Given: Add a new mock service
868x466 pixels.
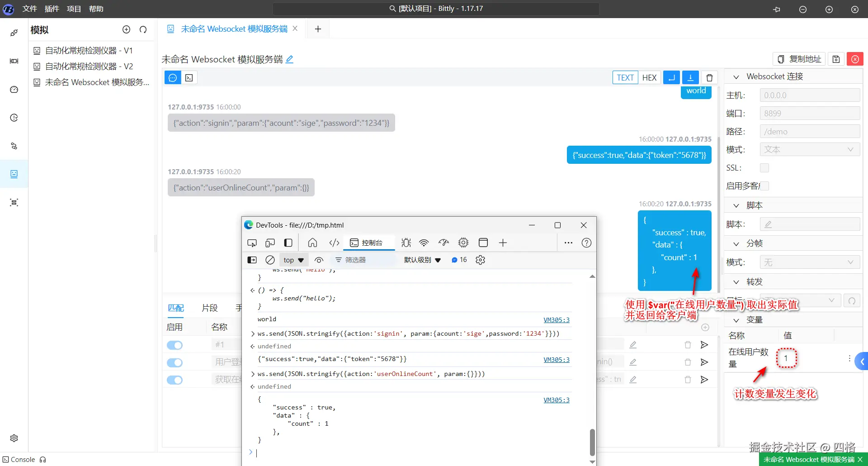Looking at the screenshot, I should coord(126,29).
